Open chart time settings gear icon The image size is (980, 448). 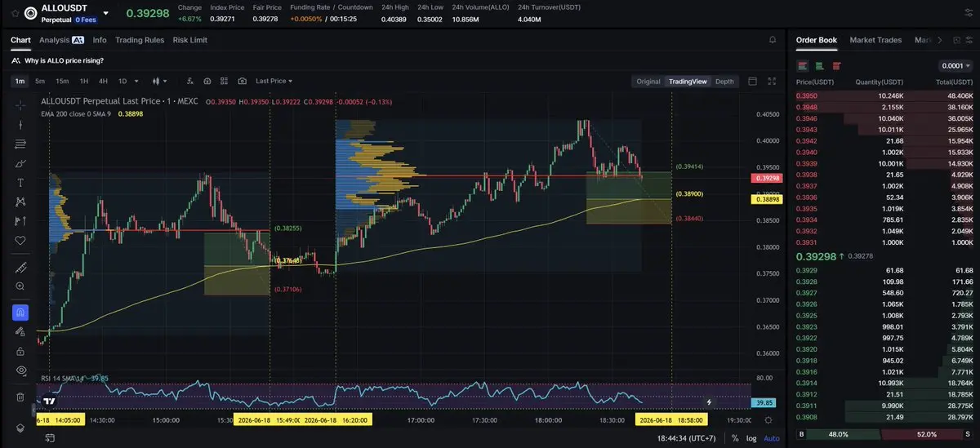pos(768,419)
